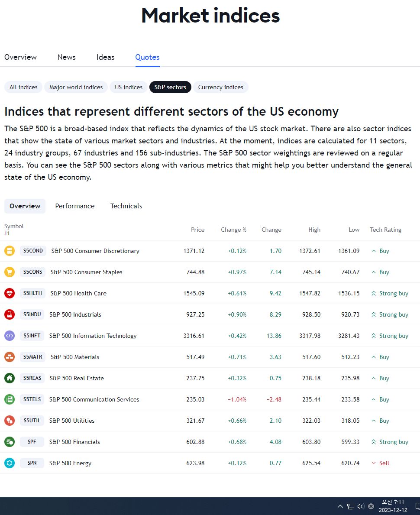Open S&P 500 Health Care name

click(x=78, y=293)
